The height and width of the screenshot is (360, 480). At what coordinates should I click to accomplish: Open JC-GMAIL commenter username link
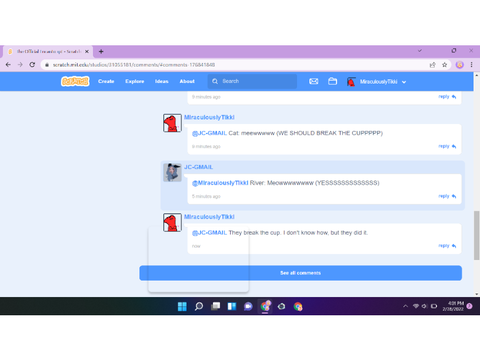coord(198,167)
